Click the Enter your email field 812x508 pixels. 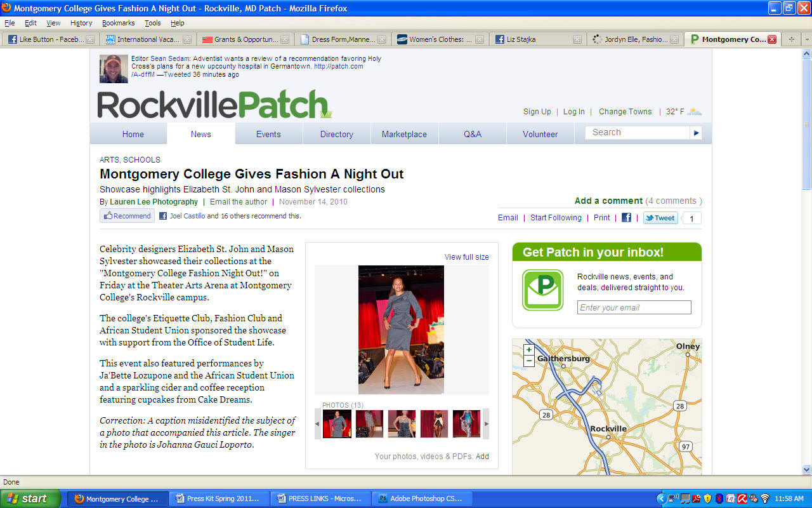634,307
